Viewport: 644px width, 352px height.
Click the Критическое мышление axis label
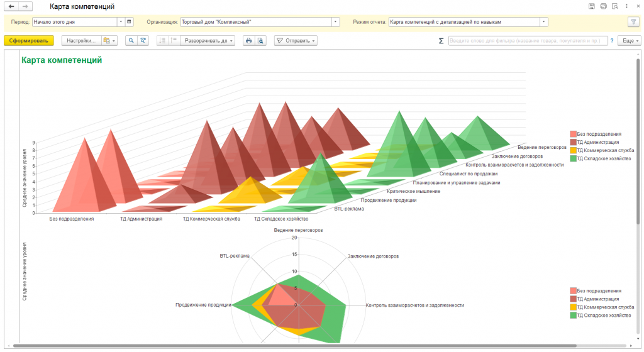(414, 191)
